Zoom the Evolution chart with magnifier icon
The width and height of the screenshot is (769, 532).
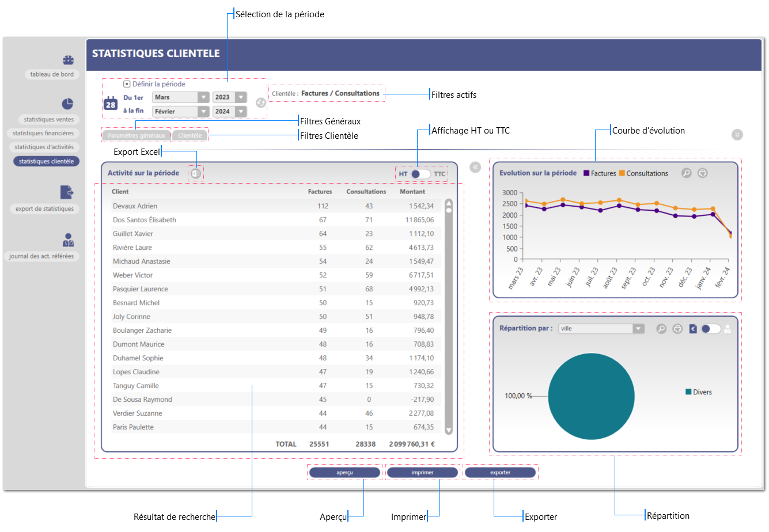tap(686, 173)
